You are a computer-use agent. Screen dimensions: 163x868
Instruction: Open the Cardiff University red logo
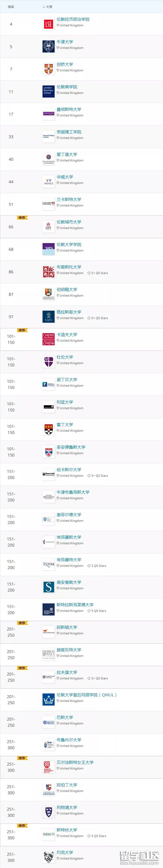click(49, 339)
